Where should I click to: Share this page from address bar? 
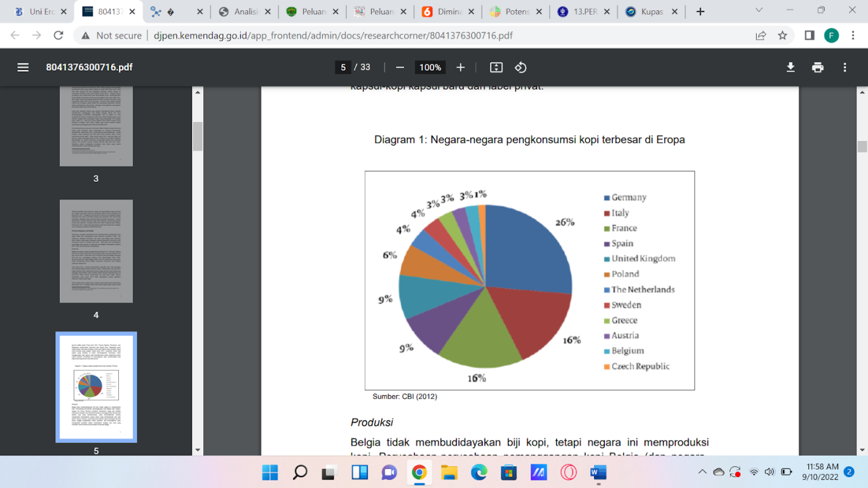click(761, 36)
